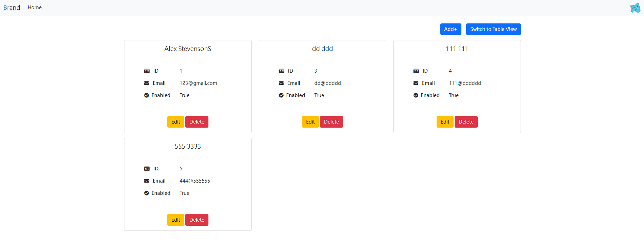Delete the dd ddd card
The height and width of the screenshot is (242, 644).
[x=332, y=122]
